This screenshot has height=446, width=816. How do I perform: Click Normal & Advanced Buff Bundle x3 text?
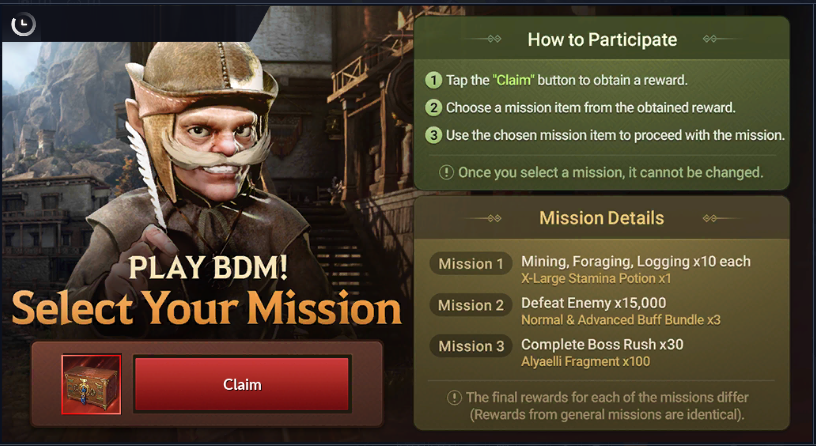click(621, 320)
